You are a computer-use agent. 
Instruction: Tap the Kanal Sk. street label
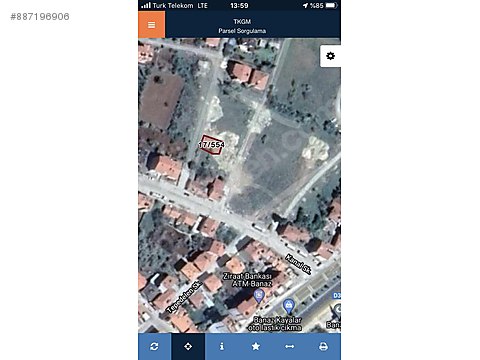coord(298,264)
